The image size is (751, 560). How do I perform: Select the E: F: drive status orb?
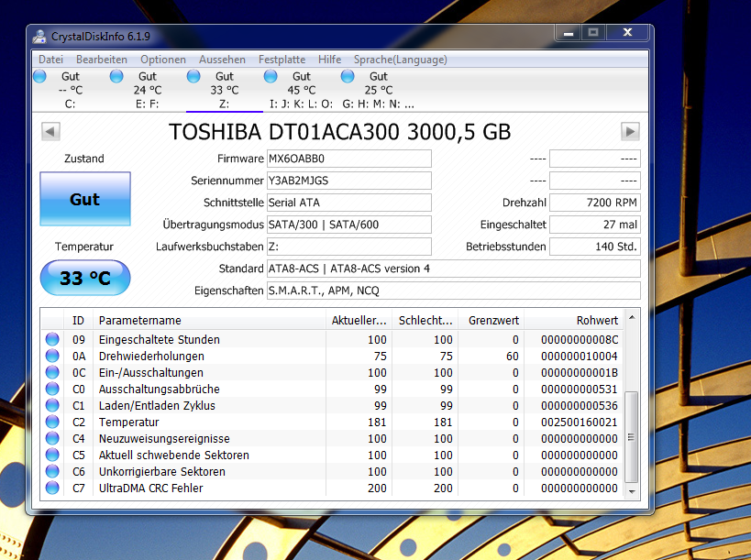click(x=116, y=76)
